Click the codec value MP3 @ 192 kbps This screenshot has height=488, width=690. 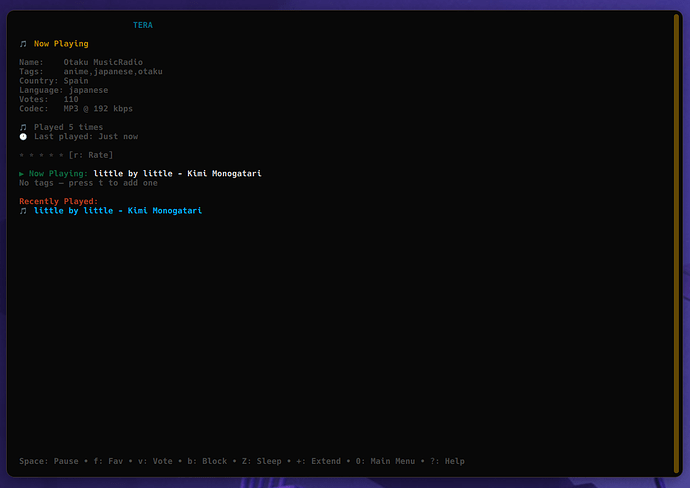[x=98, y=108]
